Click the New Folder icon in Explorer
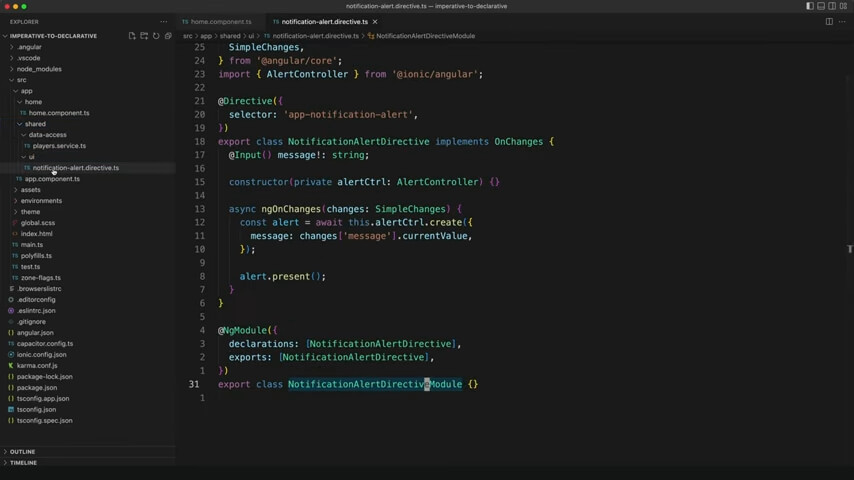854x480 pixels. click(x=144, y=36)
